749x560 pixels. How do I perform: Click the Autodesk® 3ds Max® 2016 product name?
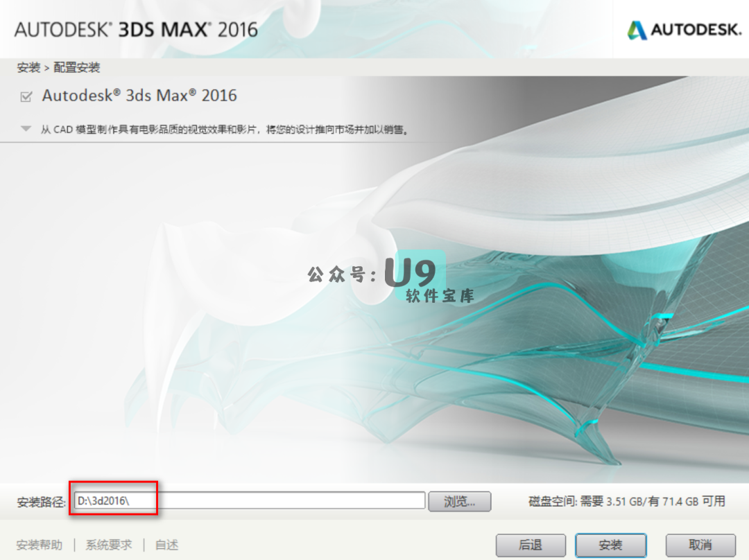139,96
